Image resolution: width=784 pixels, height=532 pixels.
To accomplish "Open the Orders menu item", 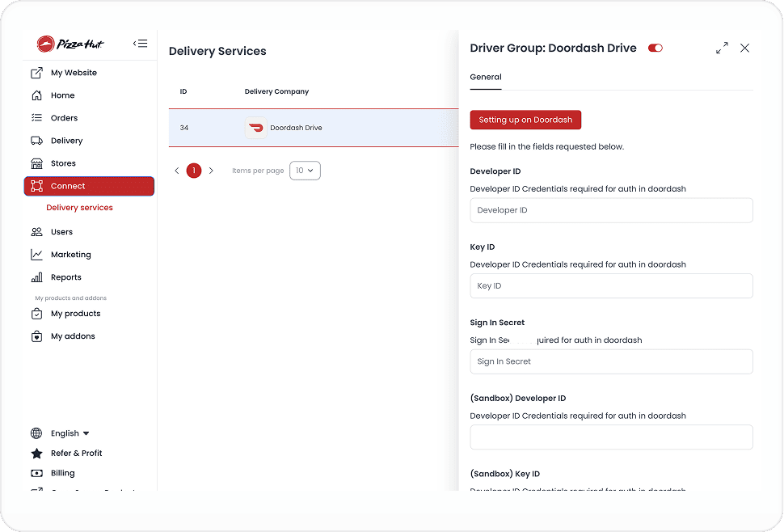I will coord(64,118).
